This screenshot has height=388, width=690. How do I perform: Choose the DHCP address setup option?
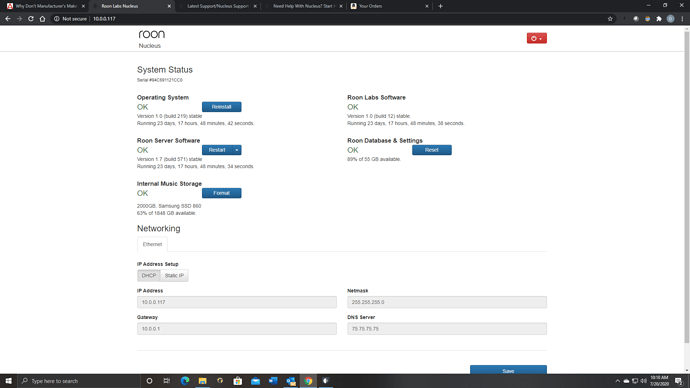149,275
